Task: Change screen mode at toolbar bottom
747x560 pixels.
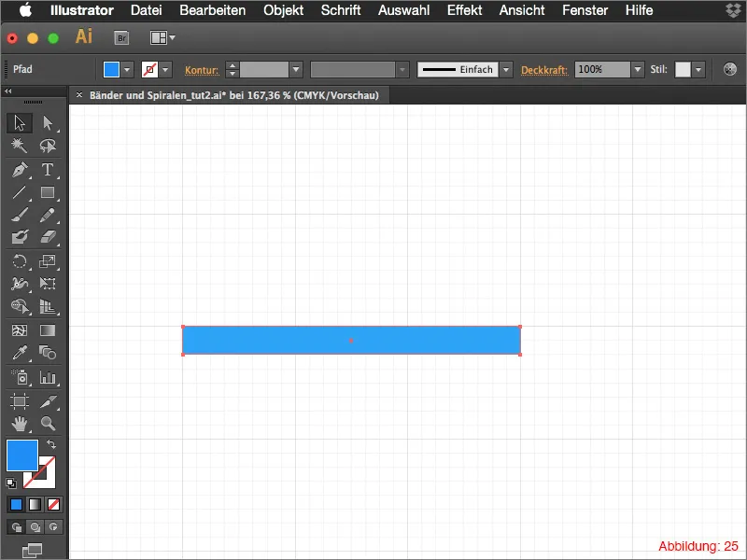Action: click(x=33, y=550)
